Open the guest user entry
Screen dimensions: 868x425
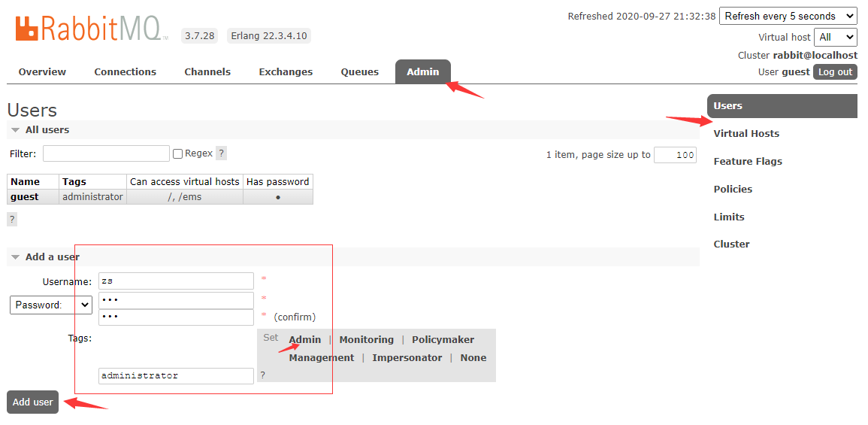click(25, 197)
